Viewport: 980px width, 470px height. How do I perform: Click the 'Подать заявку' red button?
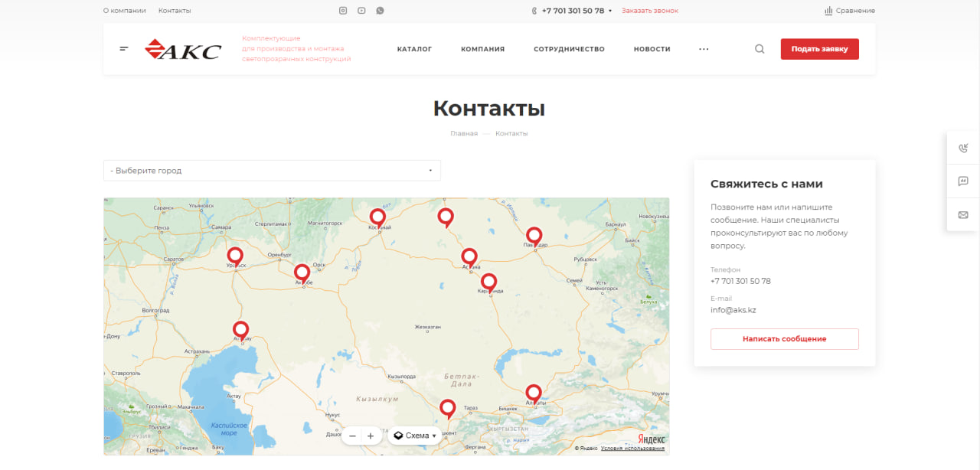(819, 49)
